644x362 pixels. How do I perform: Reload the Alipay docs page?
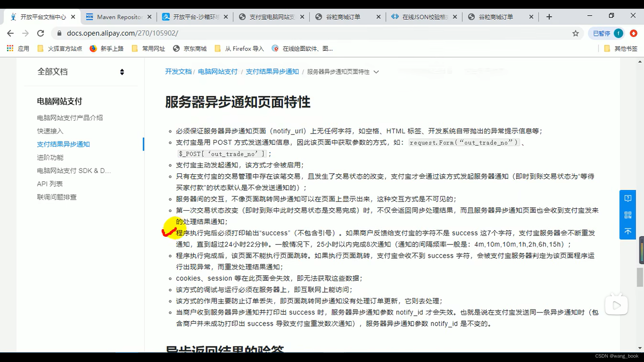coord(41,33)
